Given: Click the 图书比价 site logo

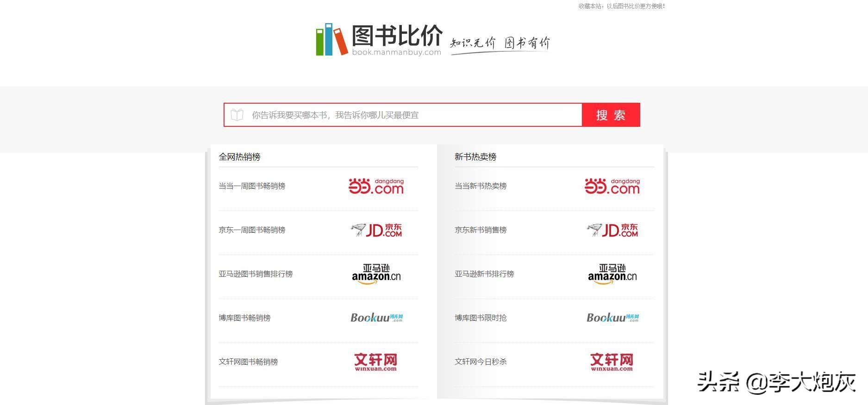Looking at the screenshot, I should point(379,40).
